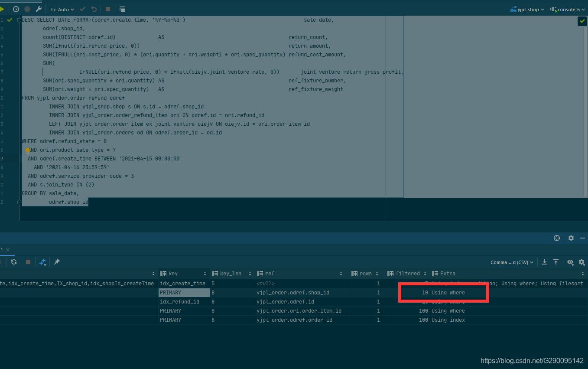Click the target crosshair icon in results header
The image size is (588, 369).
click(557, 238)
